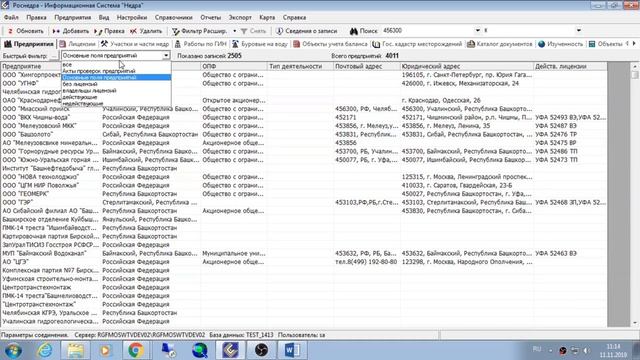Open Microsoft Word from taskbar
This screenshot has width=640, height=360.
click(292, 351)
